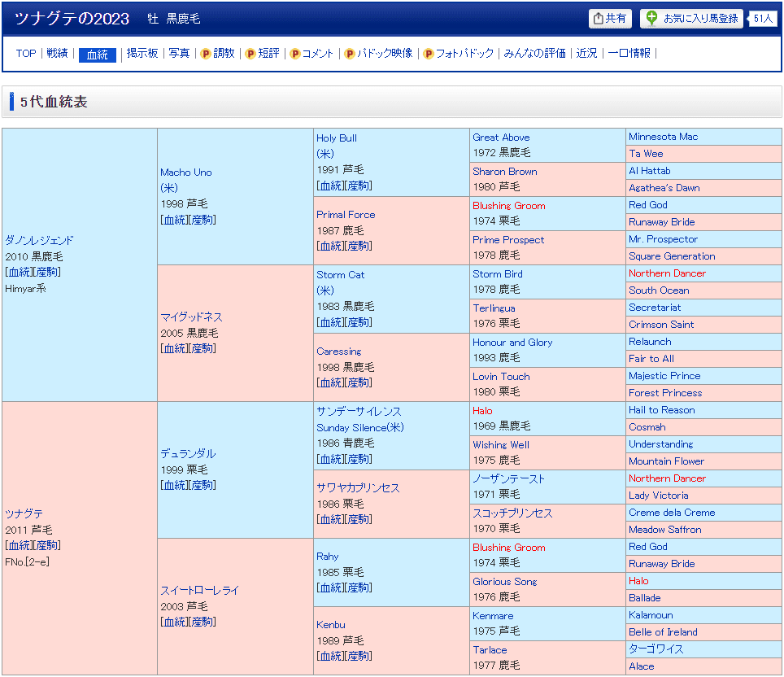The image size is (784, 677).
Task: Click the premium P icon beside コメント
Action: pos(295,54)
